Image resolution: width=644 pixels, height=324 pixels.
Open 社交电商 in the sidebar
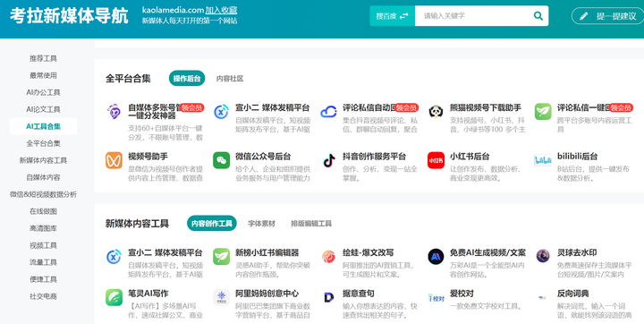pos(43,296)
